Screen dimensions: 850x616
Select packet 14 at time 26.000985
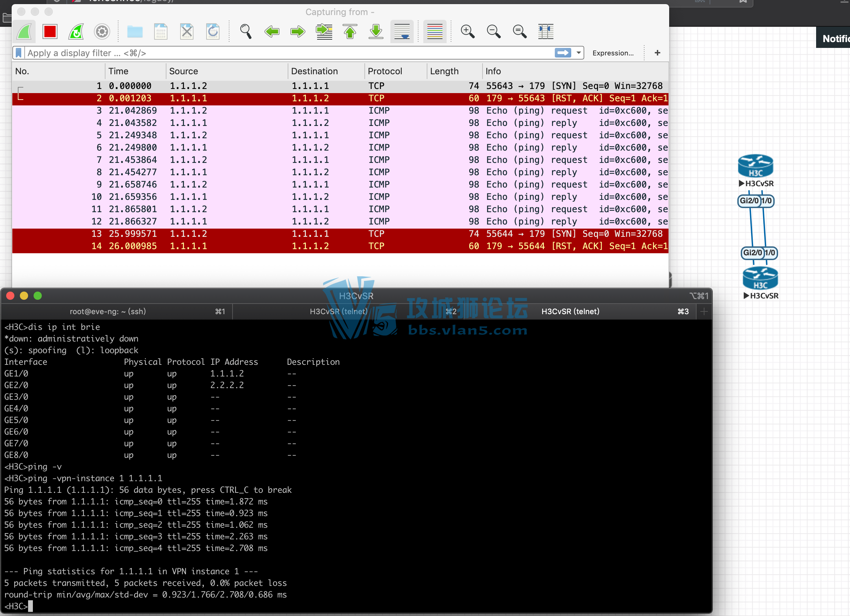(340, 246)
